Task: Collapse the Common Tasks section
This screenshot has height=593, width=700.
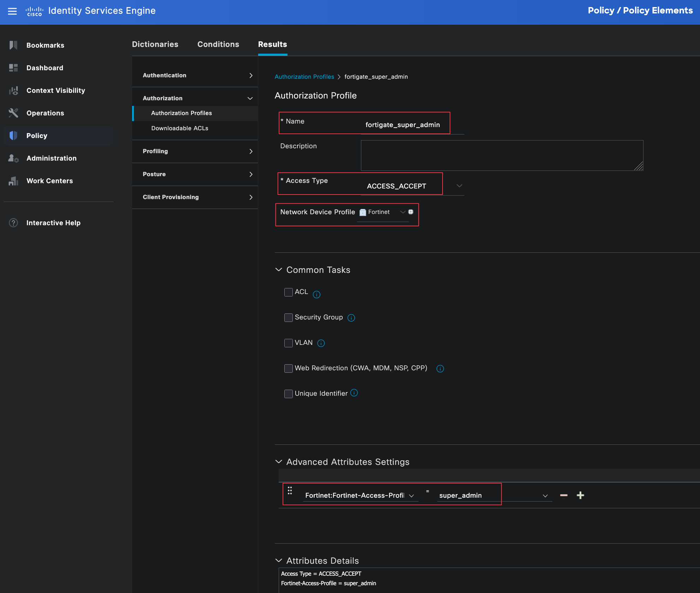Action: coord(279,270)
